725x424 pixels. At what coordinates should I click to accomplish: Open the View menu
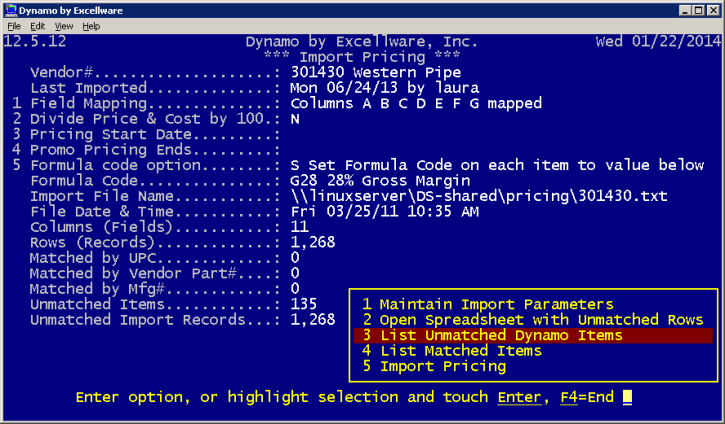click(64, 26)
